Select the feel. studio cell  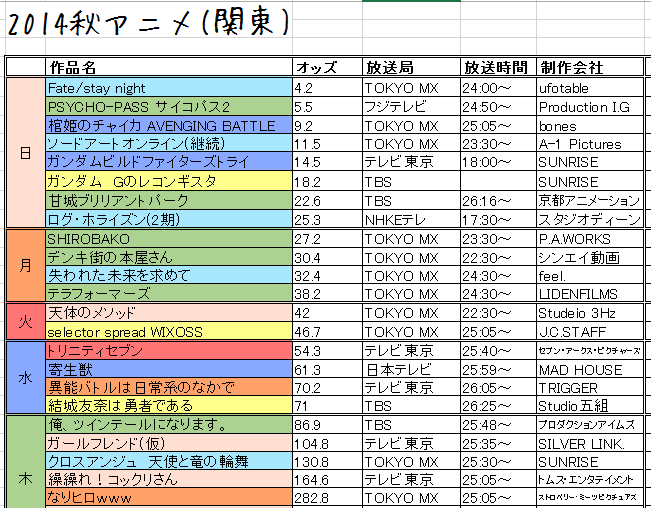[x=590, y=275]
